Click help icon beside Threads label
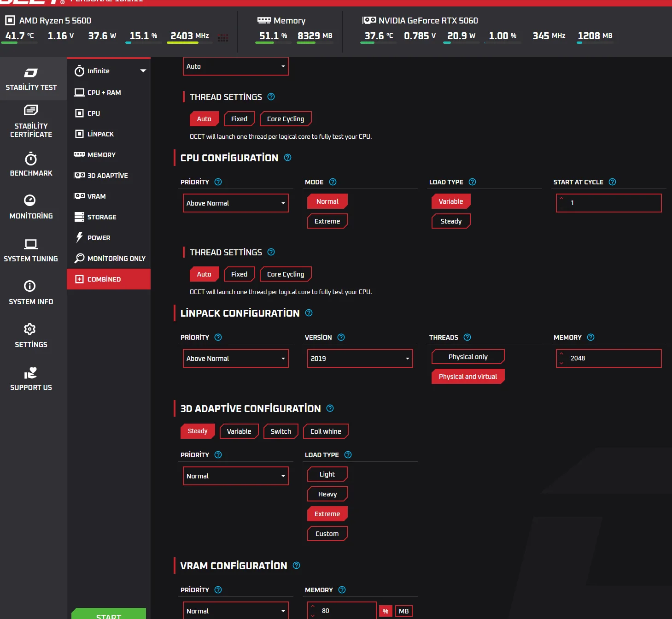Viewport: 672px width, 619px height. click(x=467, y=337)
